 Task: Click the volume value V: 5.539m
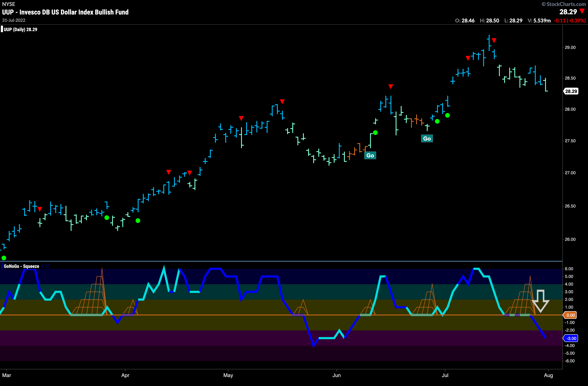(x=539, y=21)
